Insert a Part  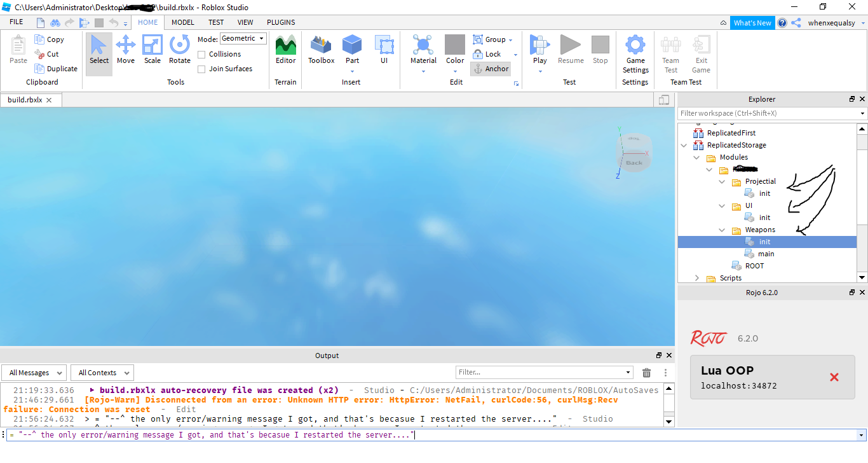352,50
